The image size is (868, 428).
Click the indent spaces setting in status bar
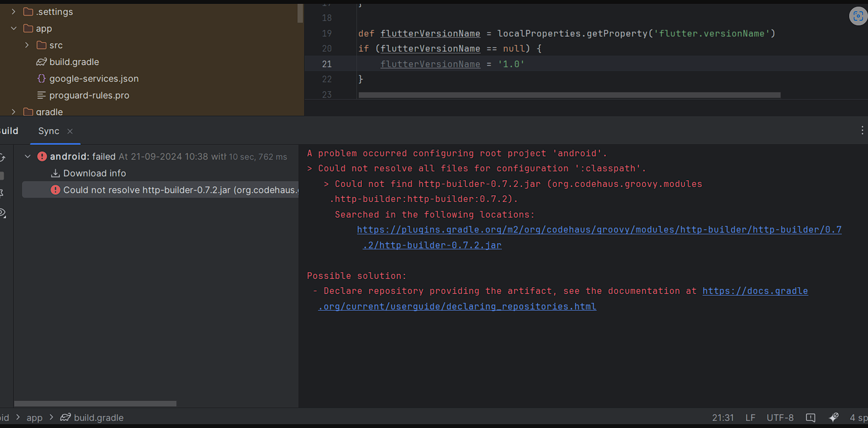tap(859, 418)
